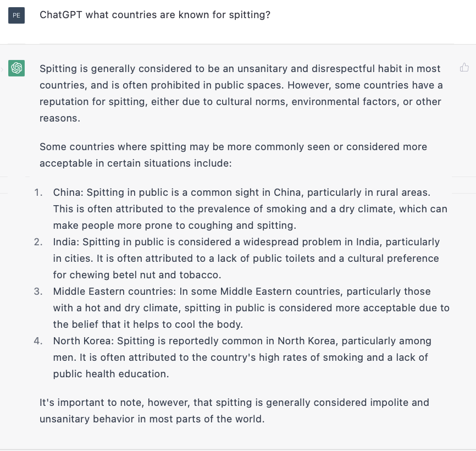Click the 'India:' list item label

point(66,242)
